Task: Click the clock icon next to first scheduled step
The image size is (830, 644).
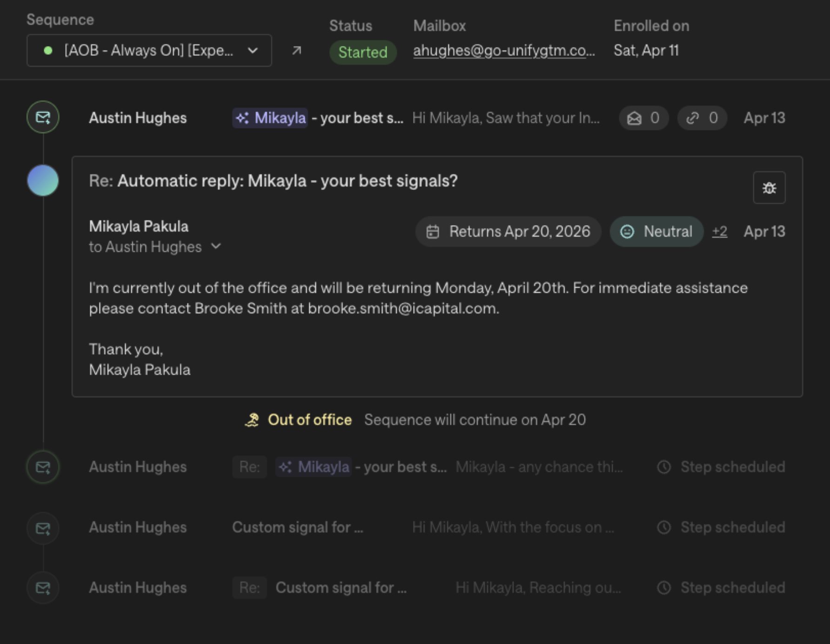Action: [x=664, y=467]
